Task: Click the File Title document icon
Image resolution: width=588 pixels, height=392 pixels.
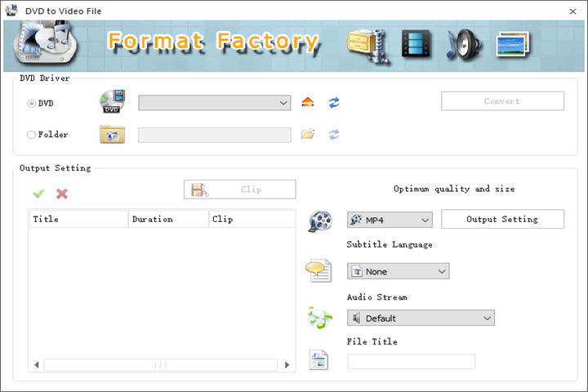Action: point(318,359)
